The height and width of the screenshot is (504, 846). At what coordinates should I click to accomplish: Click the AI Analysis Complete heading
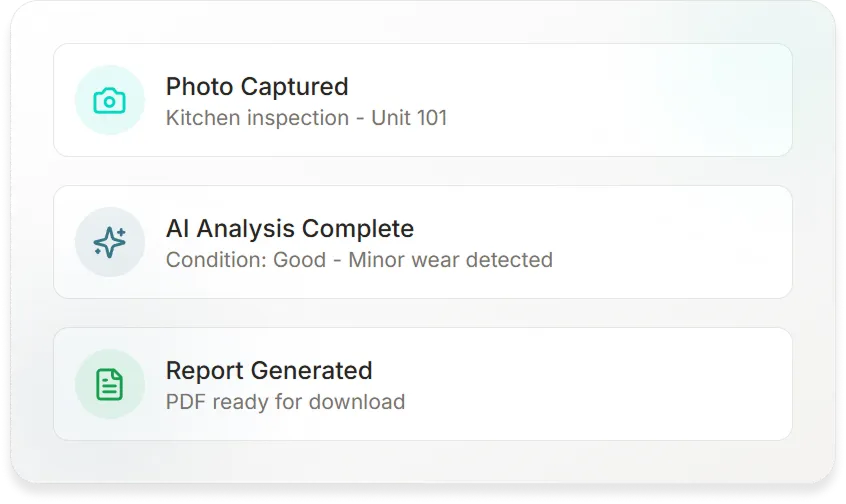[289, 228]
